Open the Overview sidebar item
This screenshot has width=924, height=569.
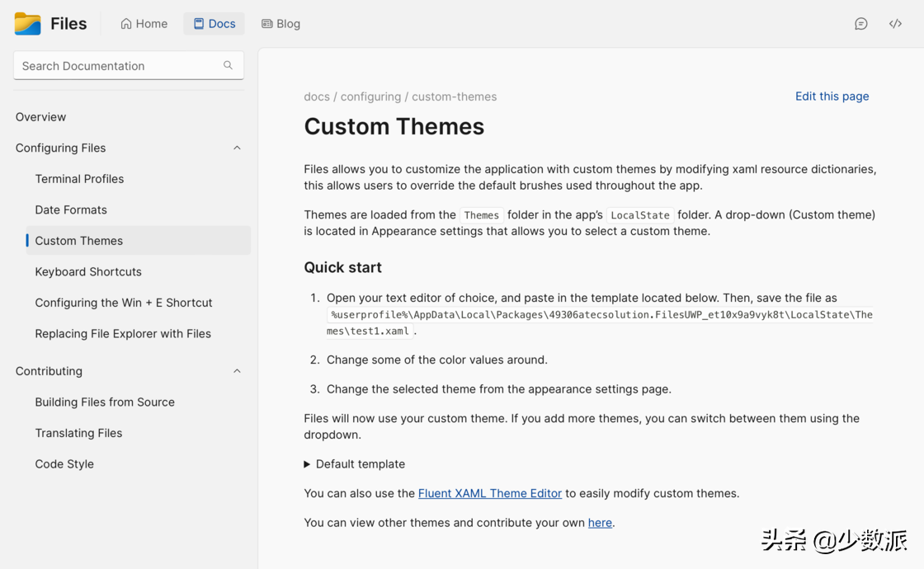pyautogui.click(x=40, y=117)
